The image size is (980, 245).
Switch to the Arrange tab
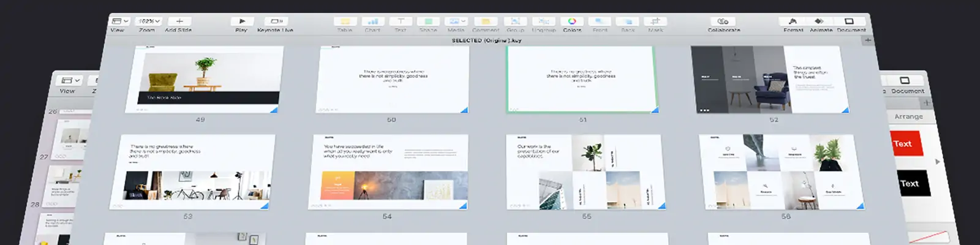tap(908, 116)
